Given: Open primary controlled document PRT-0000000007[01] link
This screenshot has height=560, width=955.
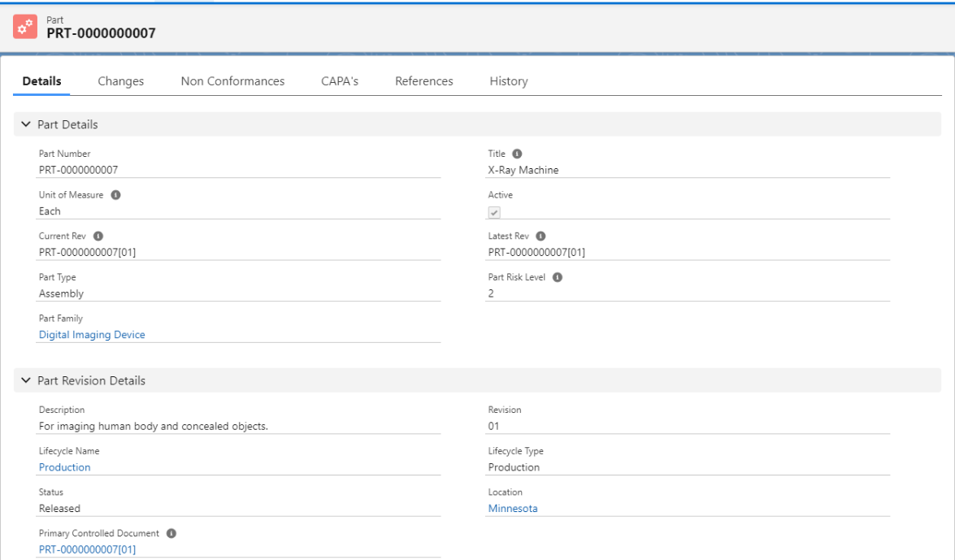Looking at the screenshot, I should tap(87, 550).
